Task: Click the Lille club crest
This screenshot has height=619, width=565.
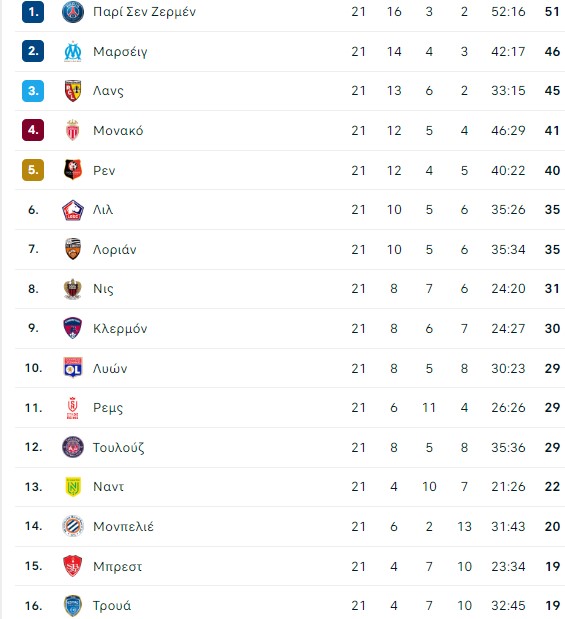Action: (x=73, y=210)
